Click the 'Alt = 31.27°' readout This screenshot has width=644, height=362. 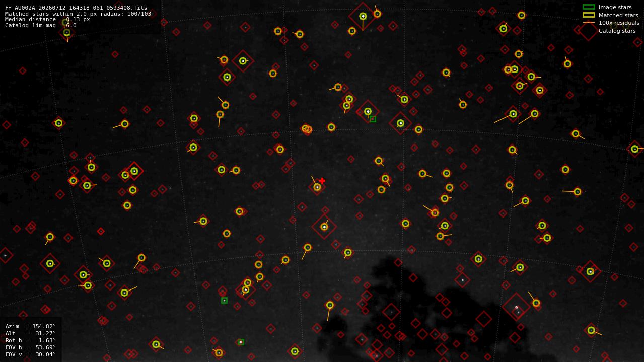(30, 333)
